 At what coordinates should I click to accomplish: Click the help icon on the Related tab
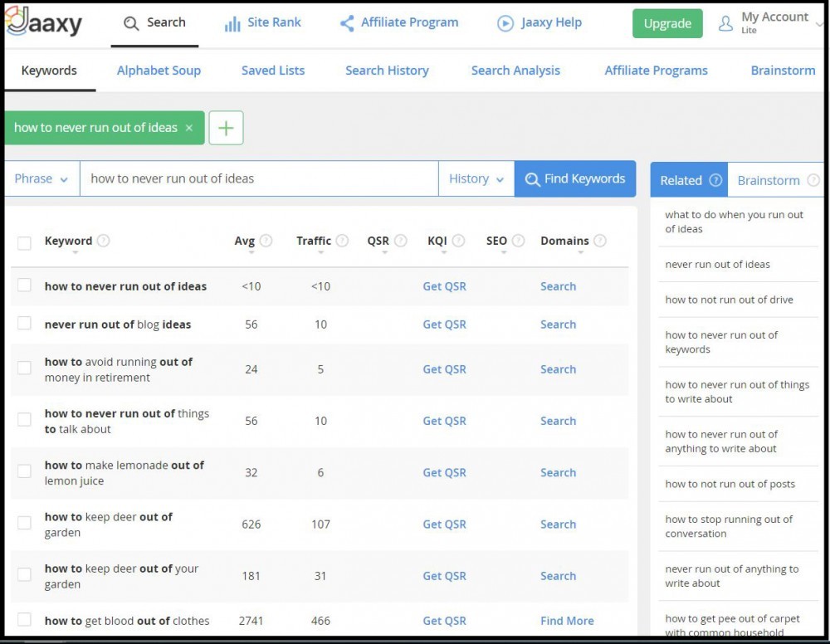715,180
